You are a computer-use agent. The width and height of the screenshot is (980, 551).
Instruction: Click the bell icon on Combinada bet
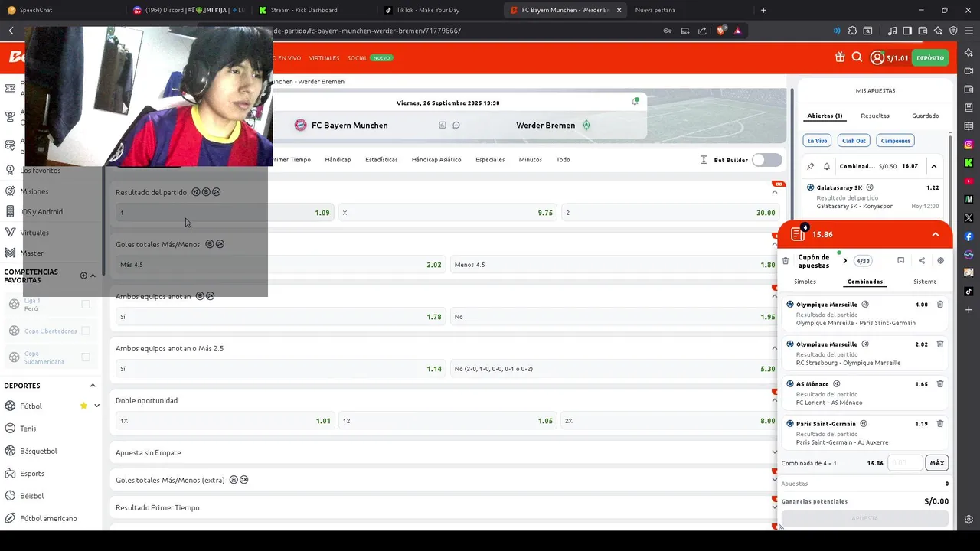tap(827, 166)
